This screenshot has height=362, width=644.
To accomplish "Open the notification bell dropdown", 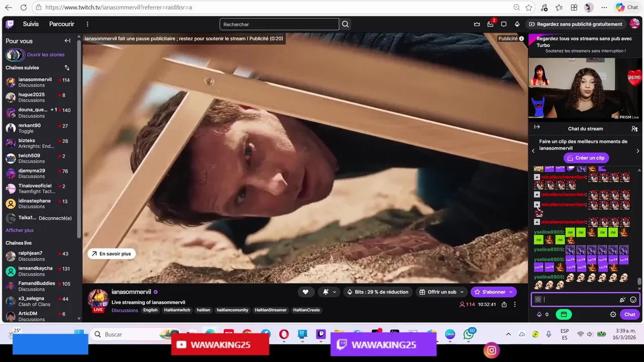I will (329, 292).
